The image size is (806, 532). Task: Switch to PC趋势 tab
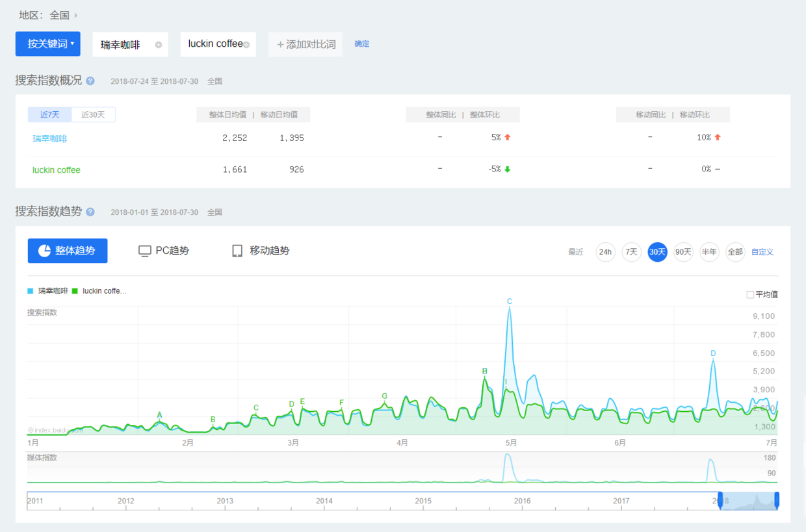(x=164, y=251)
